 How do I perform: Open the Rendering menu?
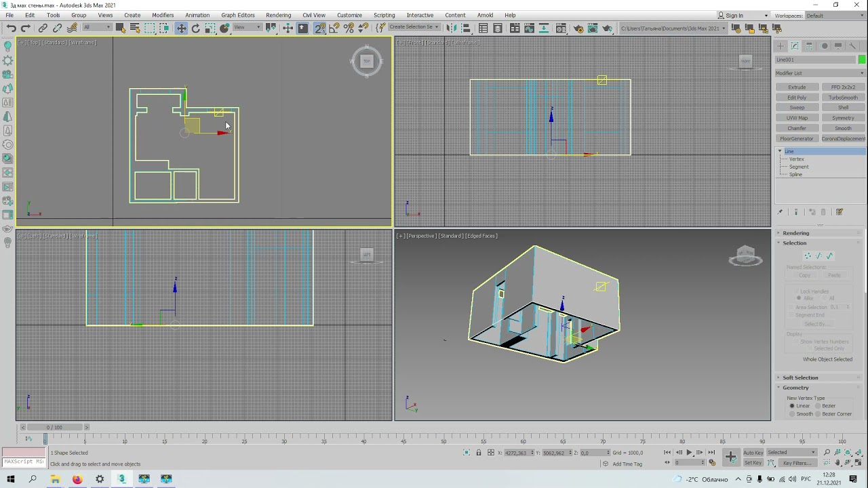click(278, 15)
